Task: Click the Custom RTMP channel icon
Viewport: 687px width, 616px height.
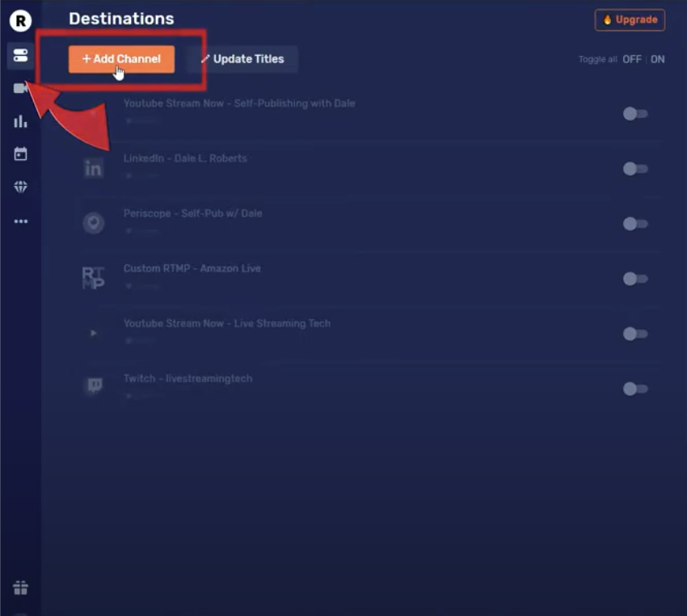Action: point(94,277)
